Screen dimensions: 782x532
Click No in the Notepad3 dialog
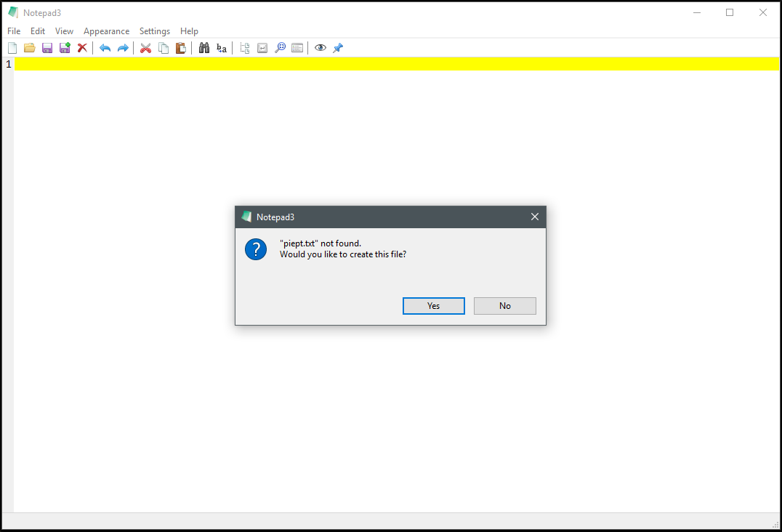tap(504, 306)
